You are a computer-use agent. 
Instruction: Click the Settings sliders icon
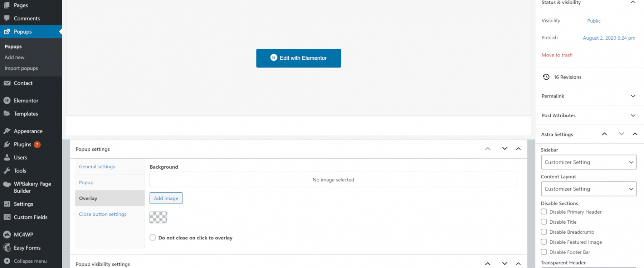click(x=7, y=204)
